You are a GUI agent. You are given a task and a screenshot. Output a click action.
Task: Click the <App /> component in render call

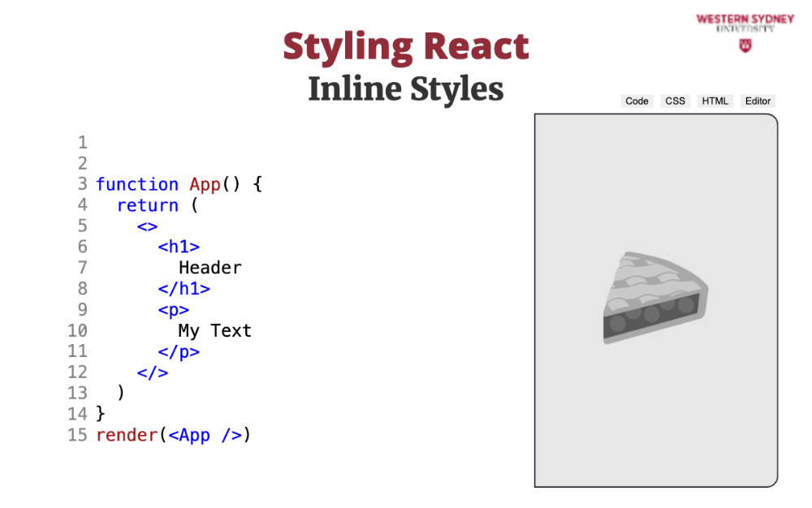[205, 436]
